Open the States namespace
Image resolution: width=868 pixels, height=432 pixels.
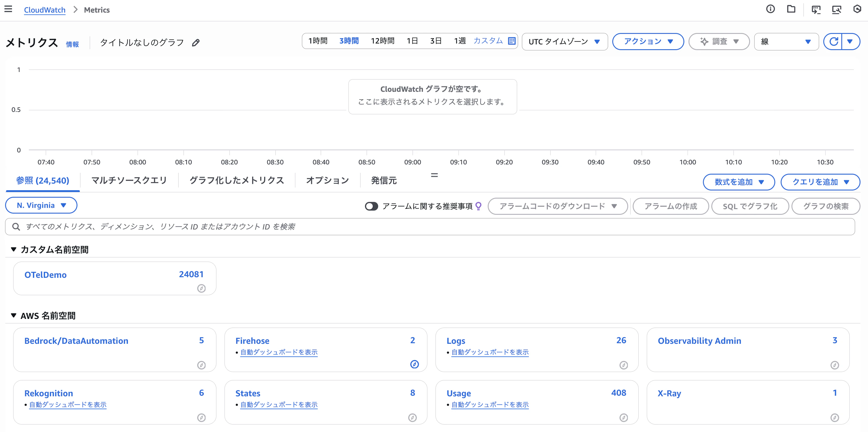(x=248, y=393)
